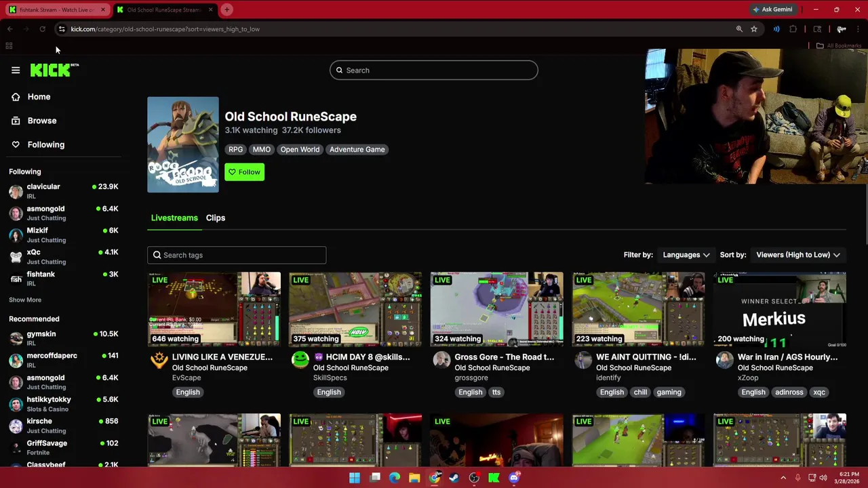Click the Kick logo
This screenshot has width=868, height=488.
click(54, 70)
